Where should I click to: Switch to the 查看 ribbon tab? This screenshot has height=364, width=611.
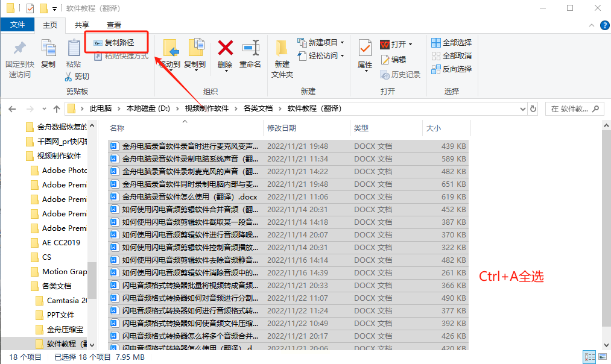click(114, 25)
